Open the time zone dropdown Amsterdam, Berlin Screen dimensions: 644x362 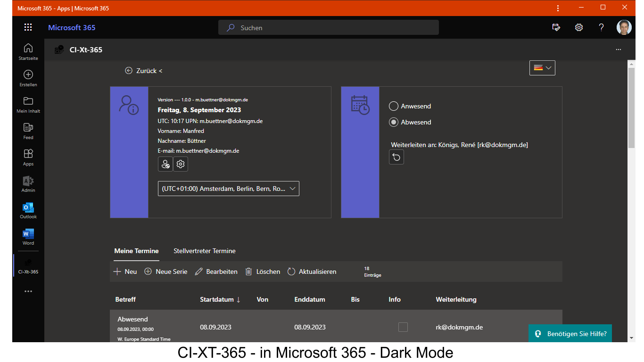click(229, 189)
